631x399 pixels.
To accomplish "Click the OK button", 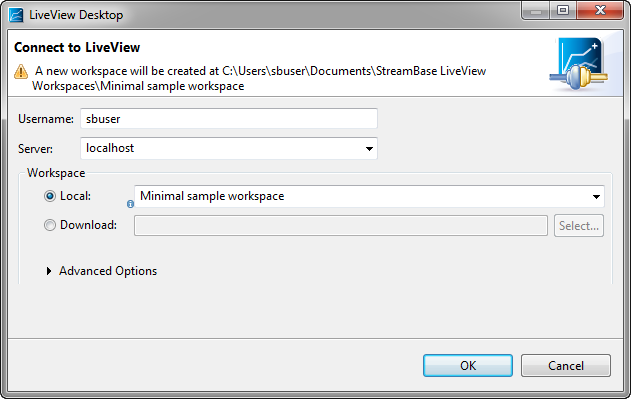I will coord(468,366).
